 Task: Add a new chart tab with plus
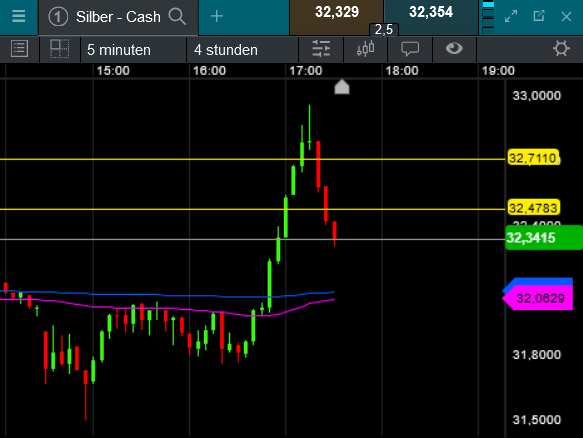(x=217, y=16)
